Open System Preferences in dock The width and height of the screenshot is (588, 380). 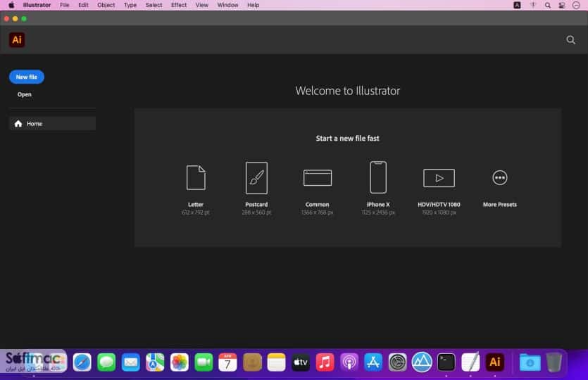[x=397, y=362]
